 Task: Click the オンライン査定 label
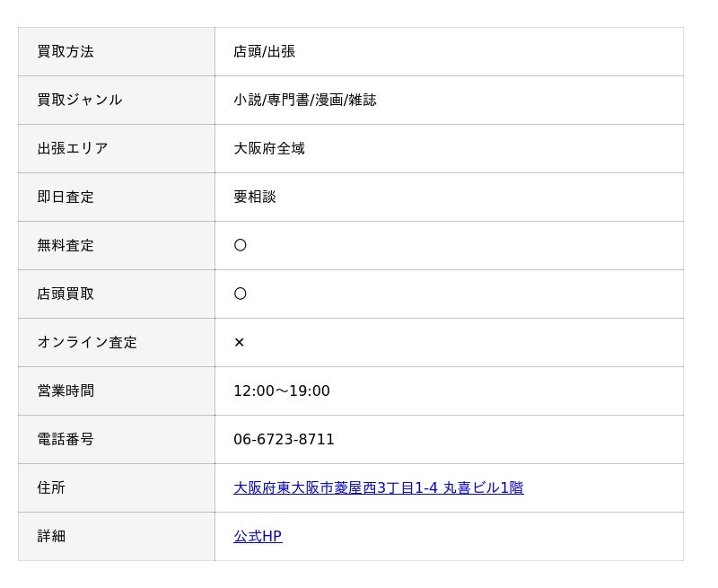(x=87, y=342)
